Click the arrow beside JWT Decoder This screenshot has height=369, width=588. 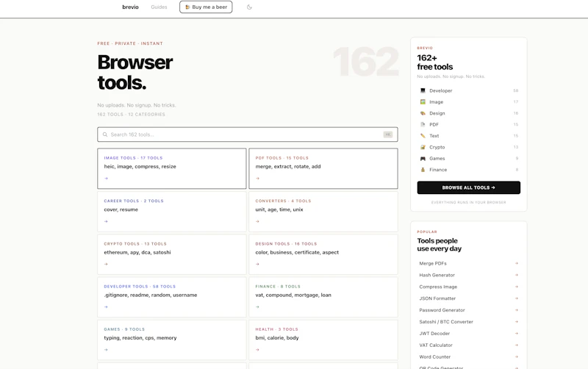point(517,333)
